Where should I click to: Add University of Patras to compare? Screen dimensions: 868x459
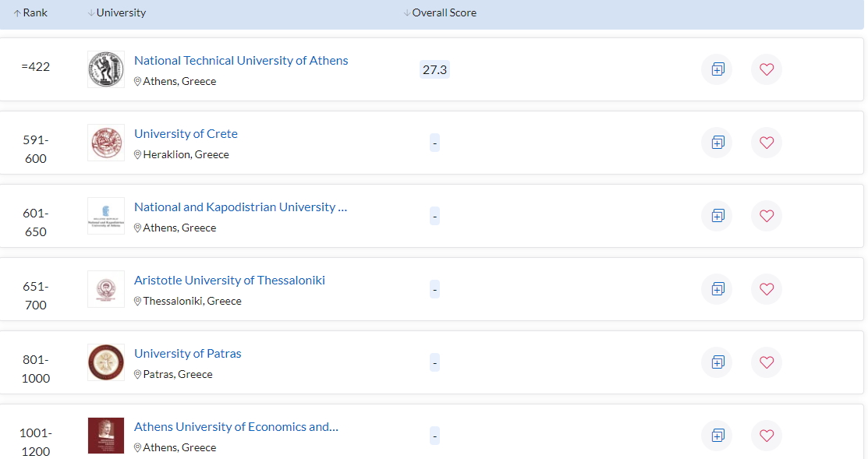point(717,362)
